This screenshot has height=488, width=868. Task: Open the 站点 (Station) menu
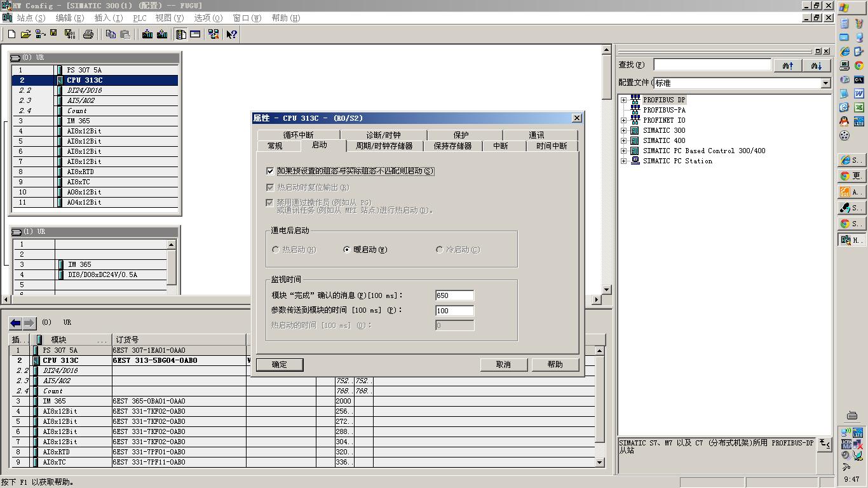[31, 18]
